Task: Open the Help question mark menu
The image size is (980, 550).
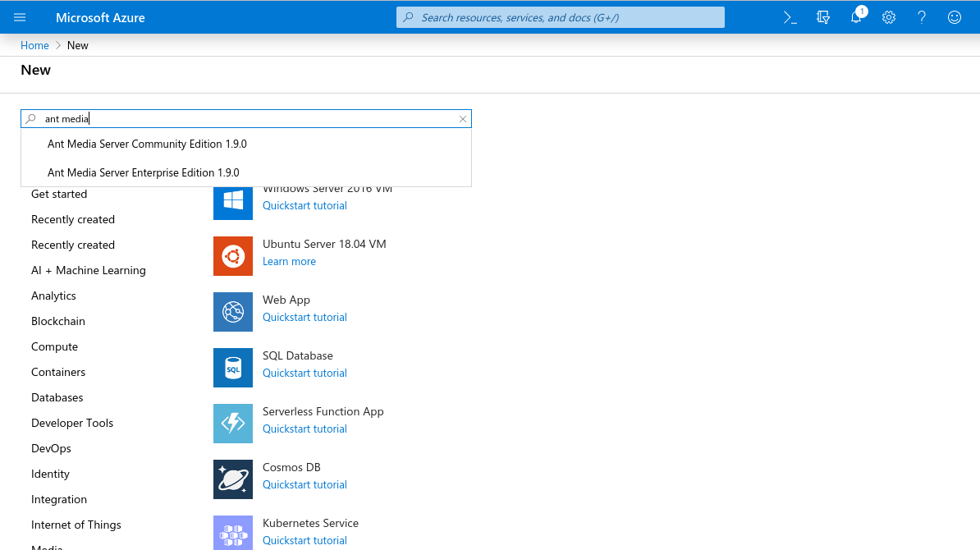Action: [921, 17]
